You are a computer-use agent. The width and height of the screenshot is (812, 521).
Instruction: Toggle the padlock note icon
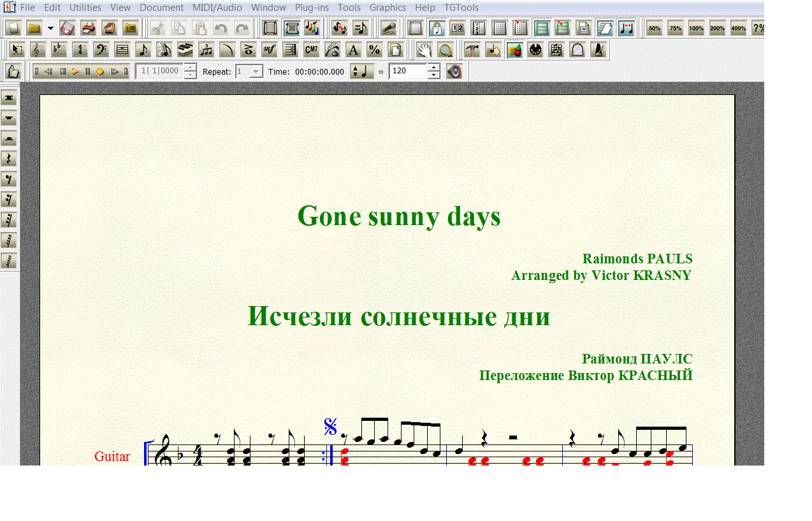(437, 28)
